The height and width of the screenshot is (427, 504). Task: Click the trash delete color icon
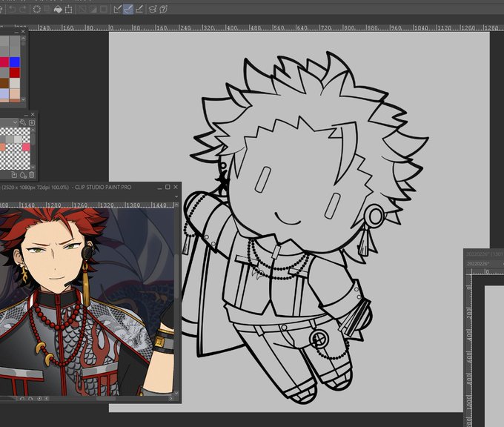(x=31, y=175)
